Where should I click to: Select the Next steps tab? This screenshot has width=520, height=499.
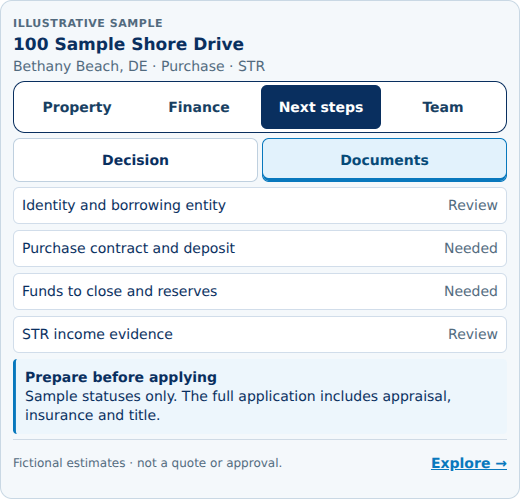[x=321, y=107]
